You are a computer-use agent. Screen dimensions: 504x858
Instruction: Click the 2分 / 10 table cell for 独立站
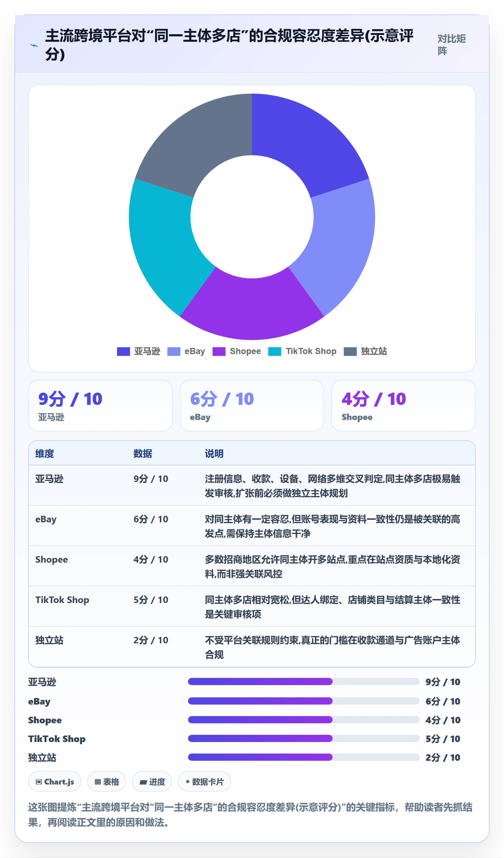151,640
